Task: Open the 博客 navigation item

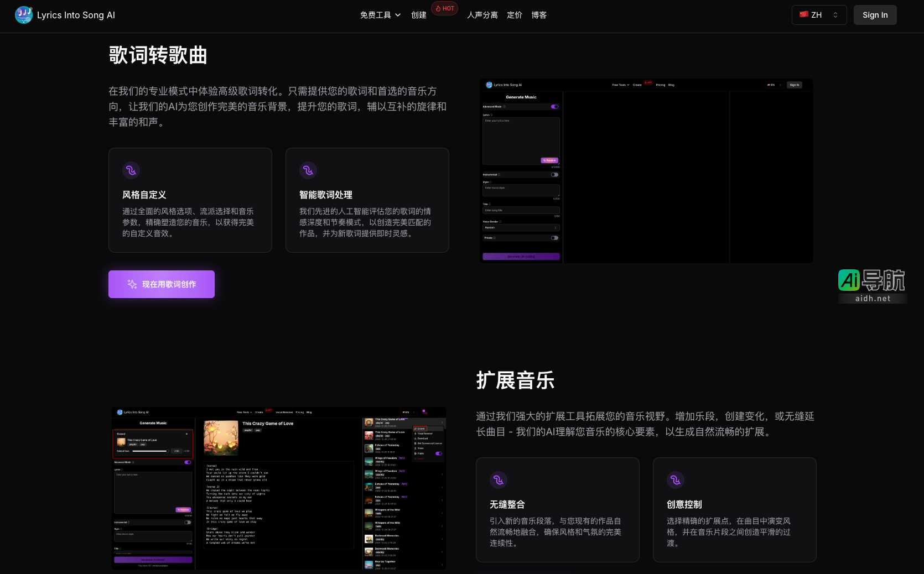Action: coord(539,15)
